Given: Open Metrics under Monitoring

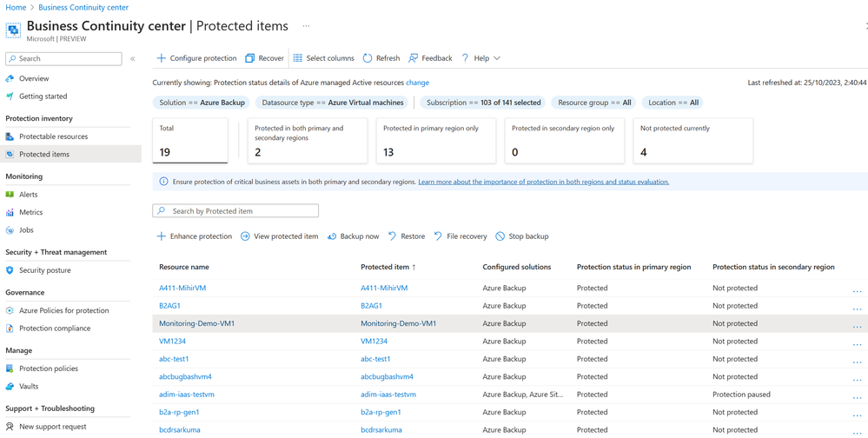Looking at the screenshot, I should [x=30, y=212].
